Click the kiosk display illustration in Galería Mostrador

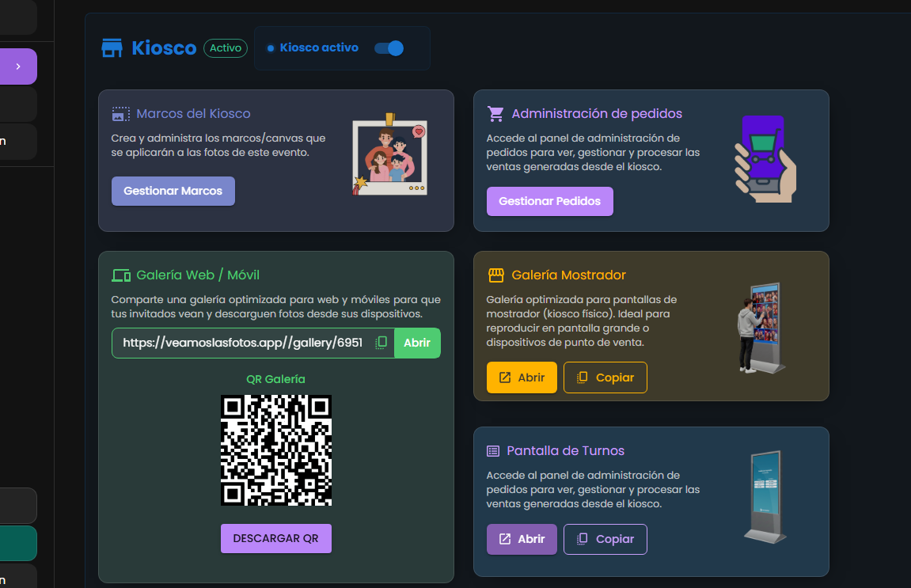761,328
